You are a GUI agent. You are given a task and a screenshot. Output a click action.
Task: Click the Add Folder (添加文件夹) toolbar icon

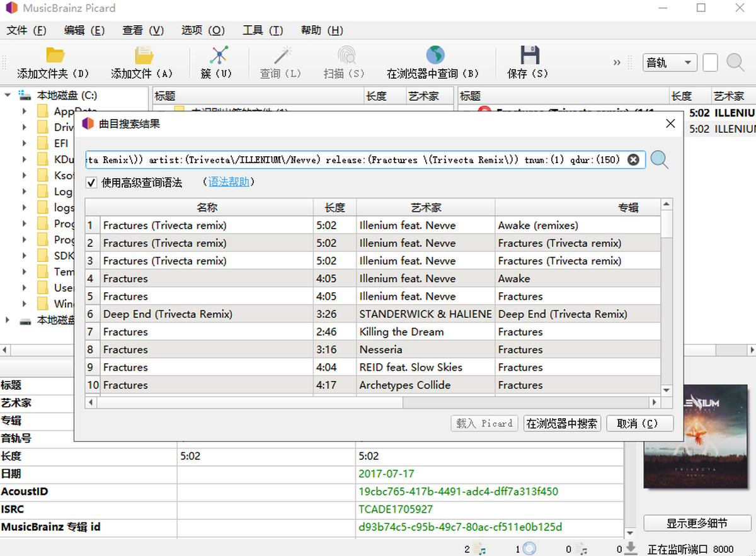pyautogui.click(x=55, y=56)
